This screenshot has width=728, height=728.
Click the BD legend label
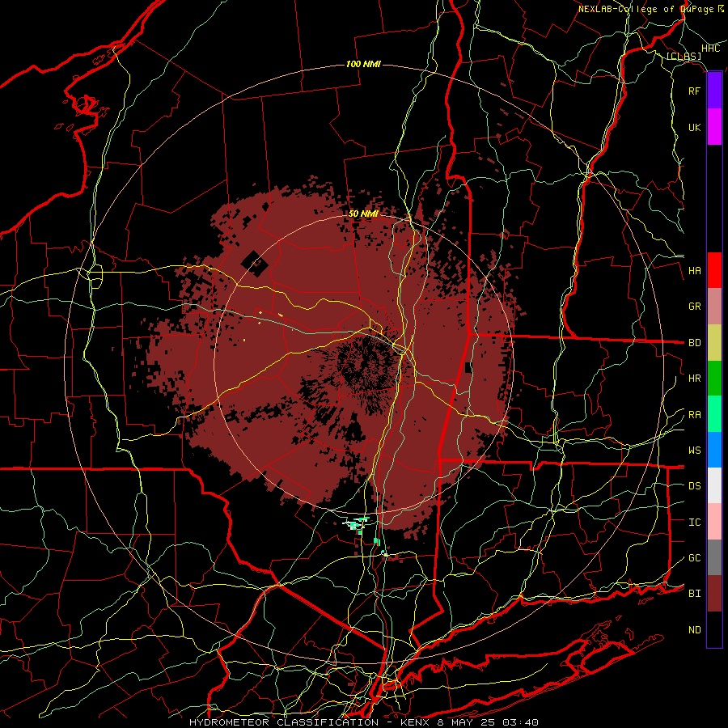click(694, 343)
